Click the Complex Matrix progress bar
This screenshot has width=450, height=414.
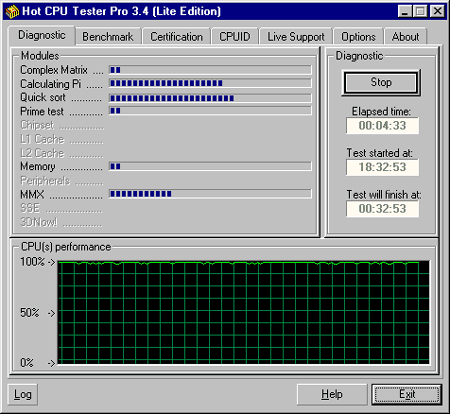click(210, 70)
